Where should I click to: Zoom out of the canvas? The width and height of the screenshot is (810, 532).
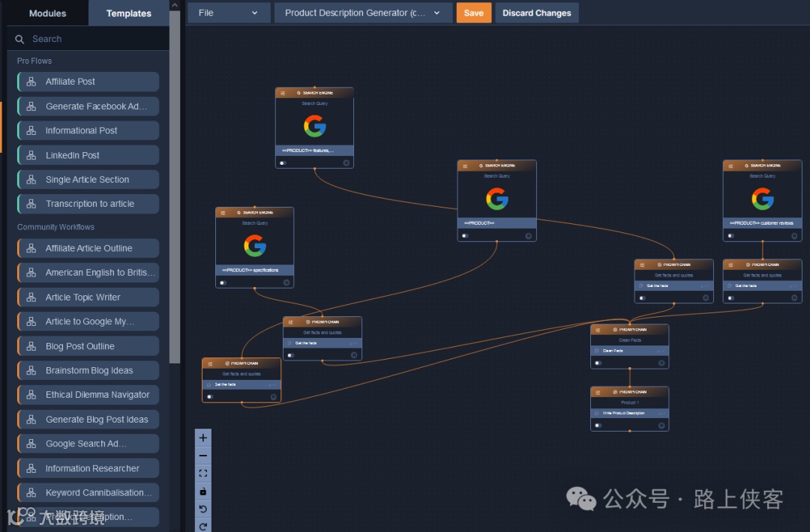click(203, 456)
